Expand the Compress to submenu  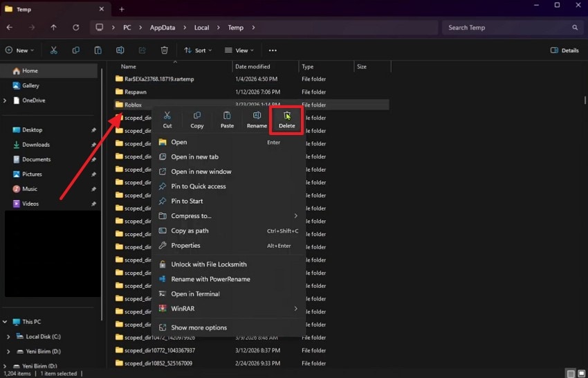tap(295, 216)
